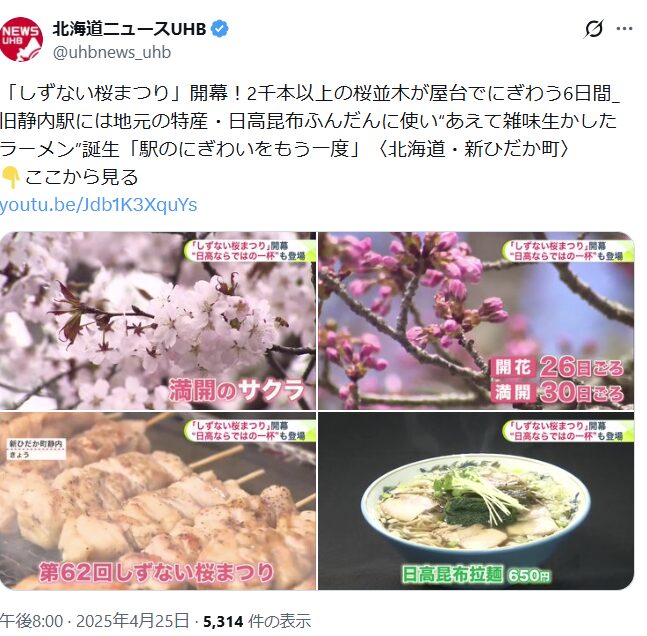Open the 日高昆布拉麺 ramen bowl image
This screenshot has height=636, width=647.
click(476, 501)
